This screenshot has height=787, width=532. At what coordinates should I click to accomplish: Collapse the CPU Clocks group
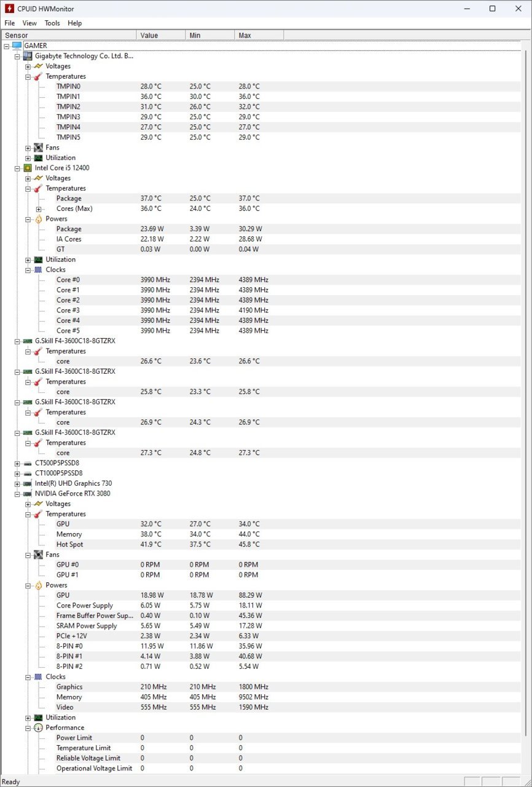coord(28,270)
